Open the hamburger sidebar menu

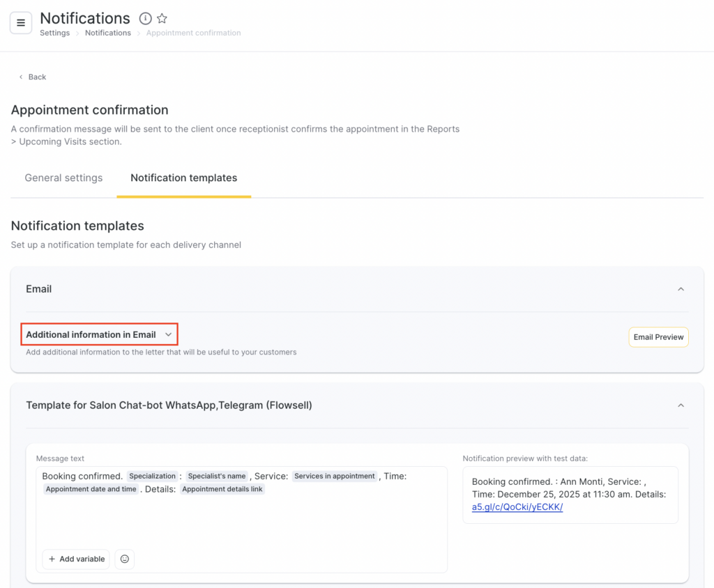click(x=21, y=22)
